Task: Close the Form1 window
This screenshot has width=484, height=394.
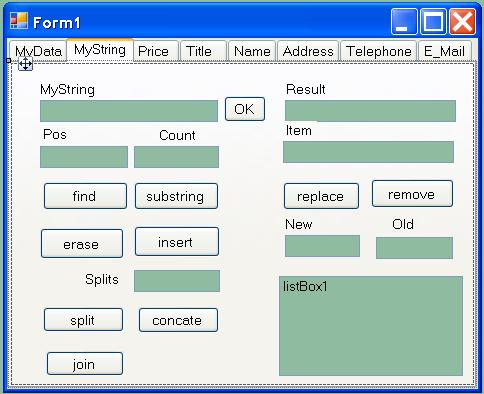Action: point(462,22)
